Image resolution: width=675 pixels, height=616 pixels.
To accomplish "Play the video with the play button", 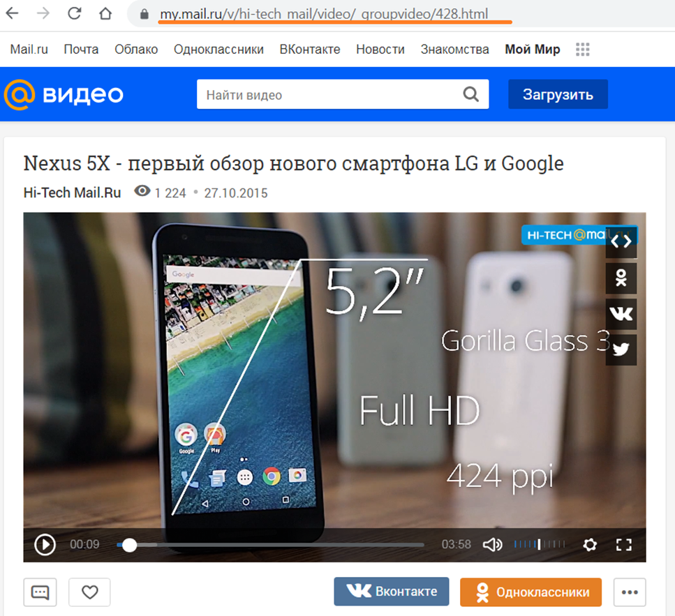I will (45, 545).
